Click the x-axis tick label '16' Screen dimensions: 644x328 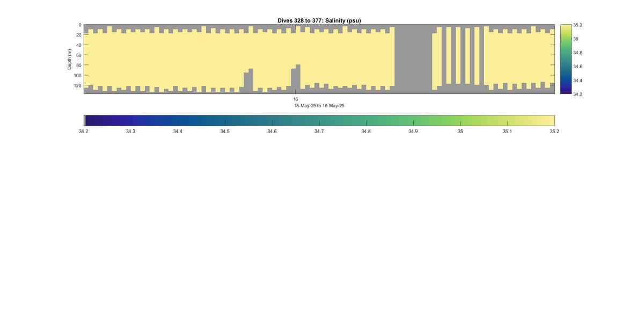pyautogui.click(x=296, y=99)
